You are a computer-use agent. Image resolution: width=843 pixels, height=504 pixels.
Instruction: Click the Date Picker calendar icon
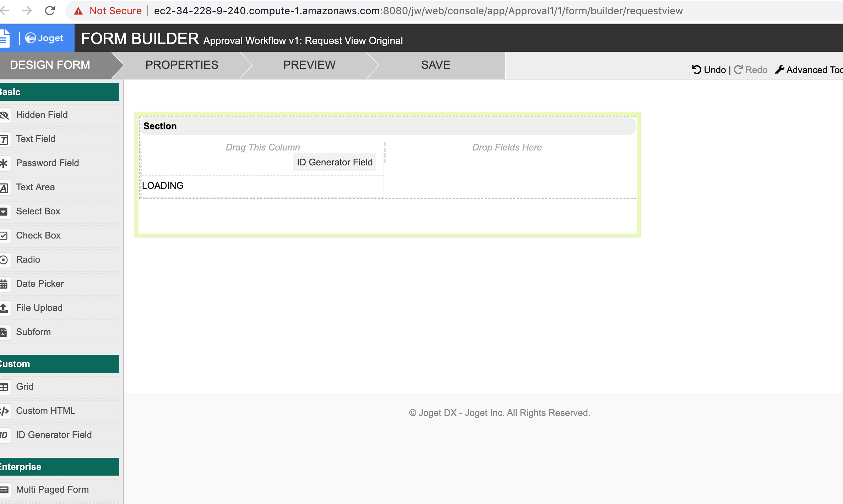[4, 284]
